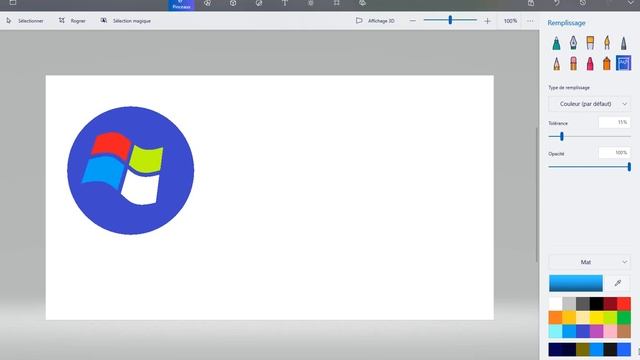Open the Mat material dropdown
640x360 pixels.
(590, 262)
